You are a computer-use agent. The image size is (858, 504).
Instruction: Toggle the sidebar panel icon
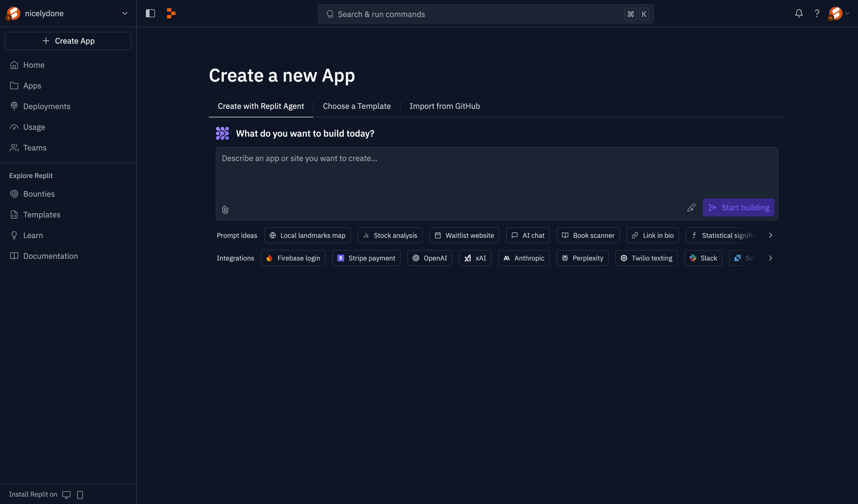click(150, 14)
